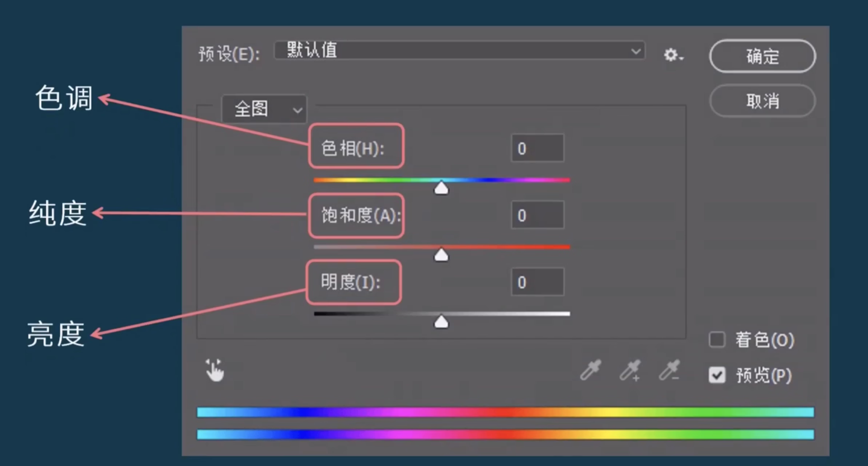Open the 全图 channel dropdown
Viewport: 868px width, 466px height.
click(x=264, y=109)
